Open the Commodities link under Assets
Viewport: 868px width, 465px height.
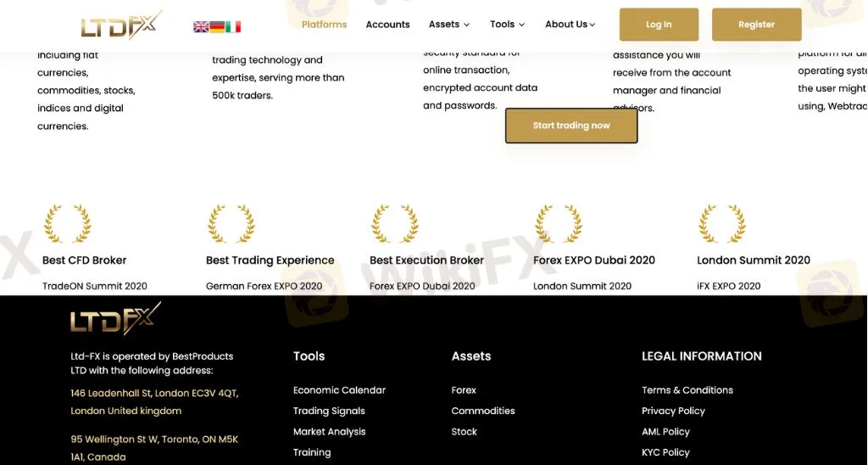tap(482, 412)
